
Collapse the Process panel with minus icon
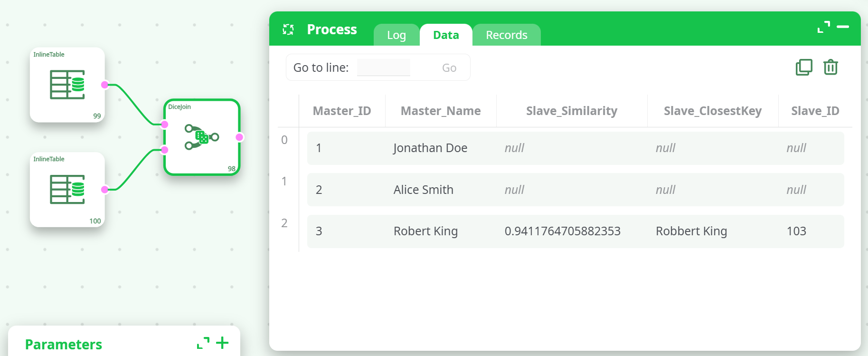pyautogui.click(x=843, y=27)
